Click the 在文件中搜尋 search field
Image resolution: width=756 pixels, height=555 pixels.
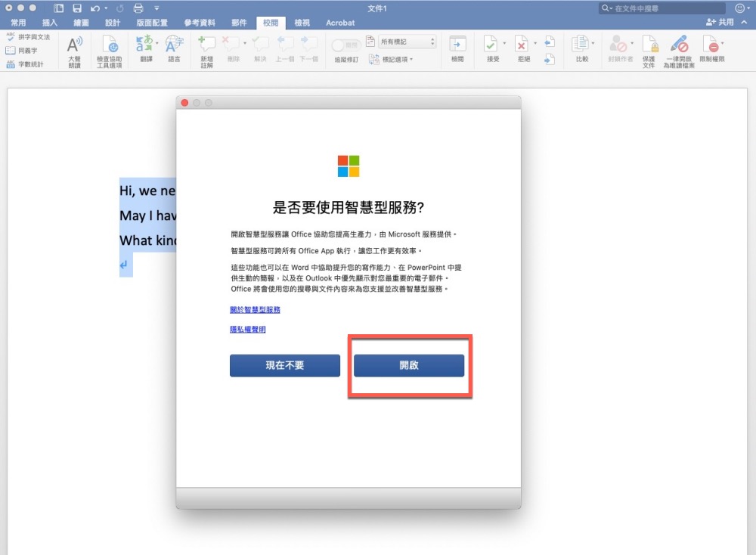tap(662, 8)
